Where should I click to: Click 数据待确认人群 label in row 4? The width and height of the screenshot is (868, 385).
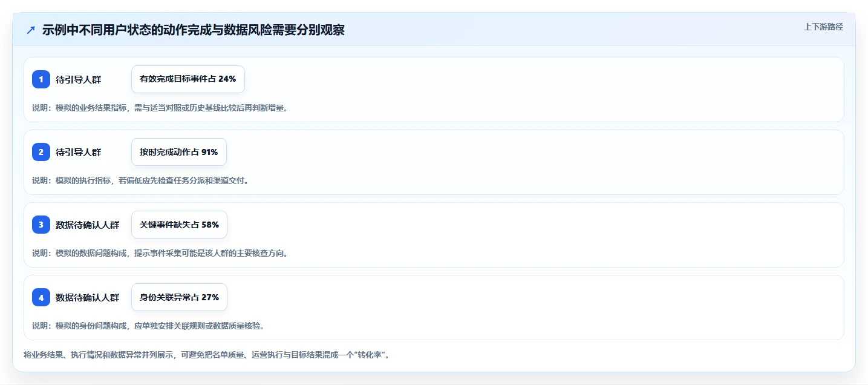(88, 297)
